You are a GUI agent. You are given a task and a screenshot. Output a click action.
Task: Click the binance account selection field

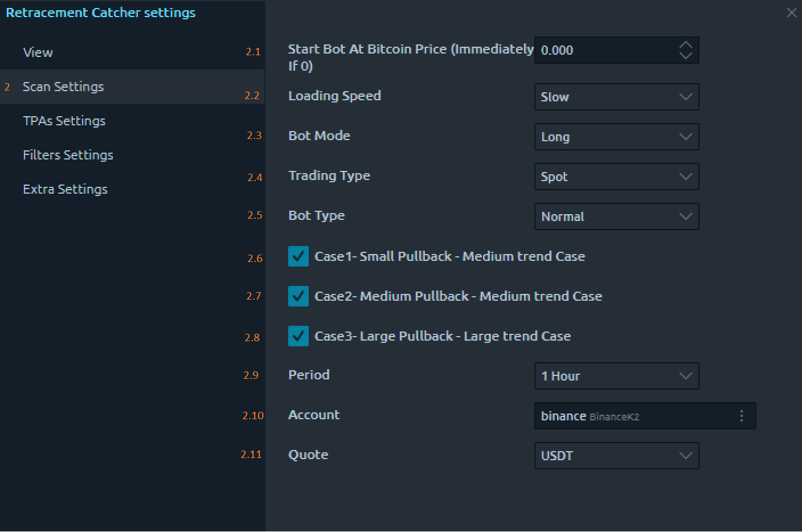(632, 416)
